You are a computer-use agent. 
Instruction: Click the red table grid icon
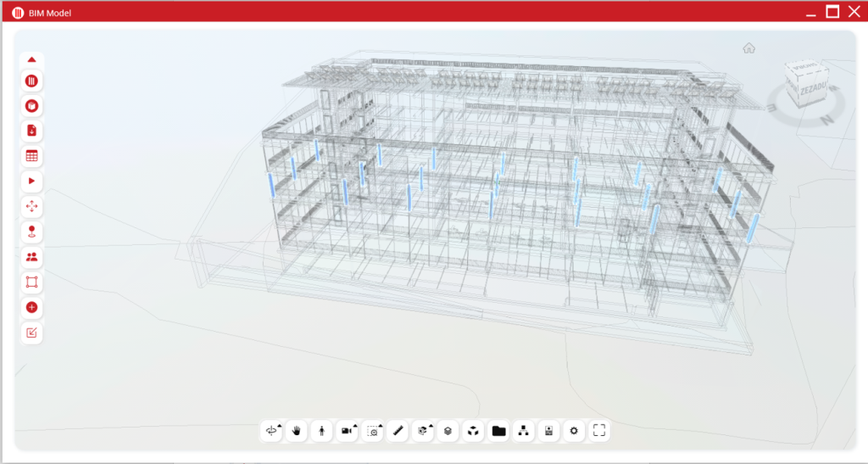pyautogui.click(x=31, y=156)
